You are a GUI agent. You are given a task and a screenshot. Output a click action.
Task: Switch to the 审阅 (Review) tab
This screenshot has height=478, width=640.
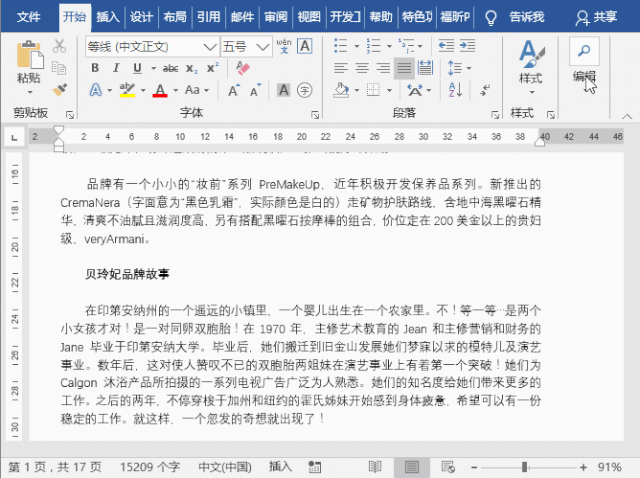point(276,17)
